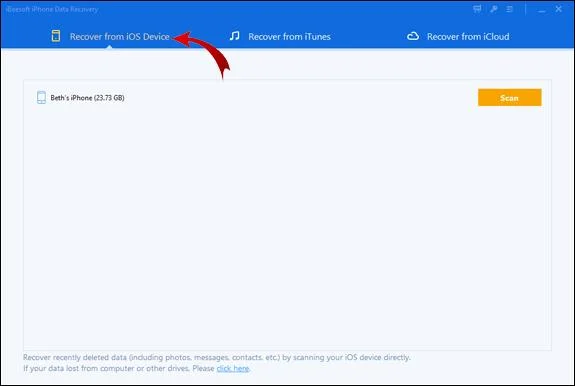Start scanning with the orange Scan button
This screenshot has width=575, height=386.
point(509,98)
